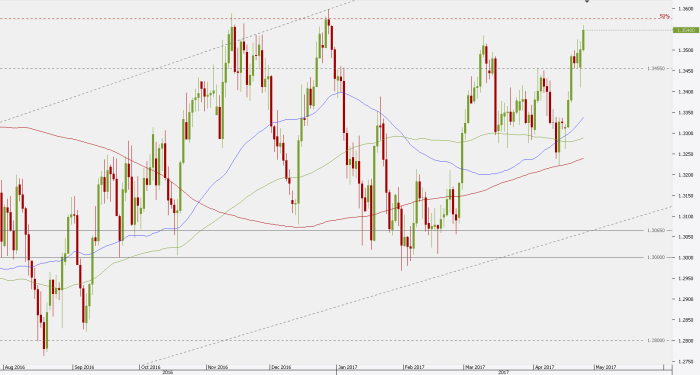Click the Sep 2016 date label
The image size is (700, 375).
click(x=84, y=367)
